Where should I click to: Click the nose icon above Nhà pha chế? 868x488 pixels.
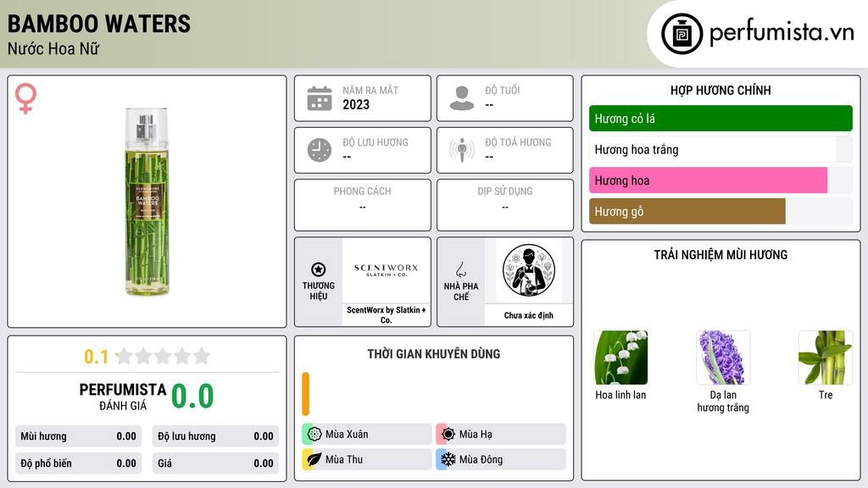(460, 269)
